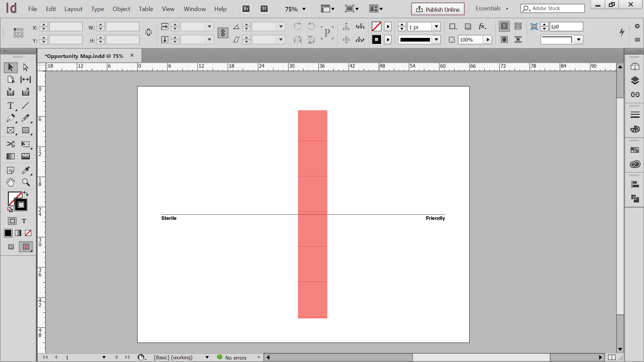Toggle constrain proportions chain icon
Screen dimensions: 644x362
click(223, 33)
